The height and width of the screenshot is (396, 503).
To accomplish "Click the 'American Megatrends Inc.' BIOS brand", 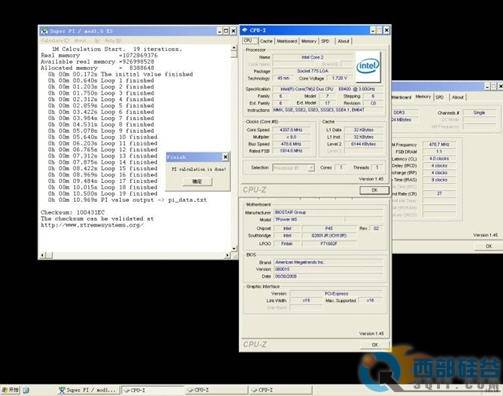I will [x=329, y=262].
